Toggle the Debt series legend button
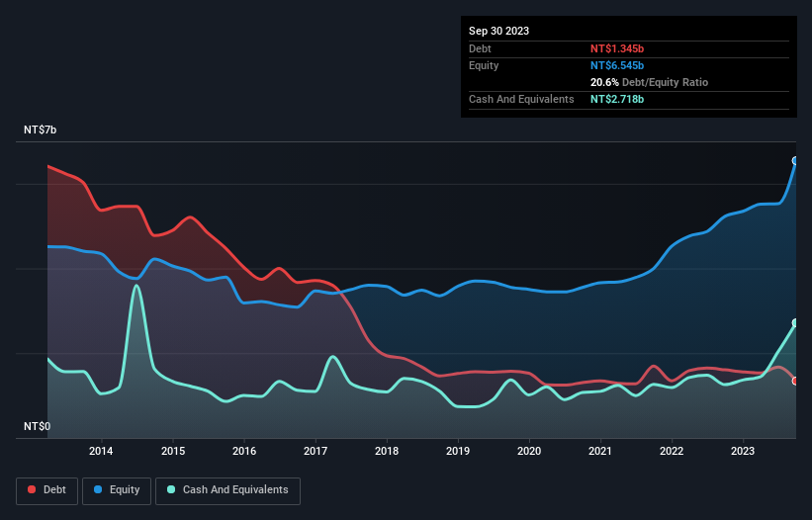Screen dimensions: 812x520 pos(47,490)
